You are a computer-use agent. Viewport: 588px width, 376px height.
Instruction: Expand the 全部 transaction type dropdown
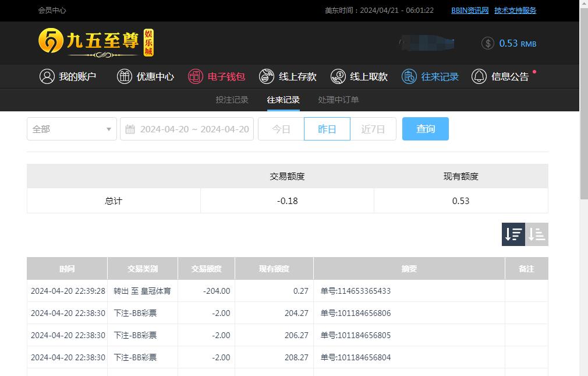click(x=72, y=129)
